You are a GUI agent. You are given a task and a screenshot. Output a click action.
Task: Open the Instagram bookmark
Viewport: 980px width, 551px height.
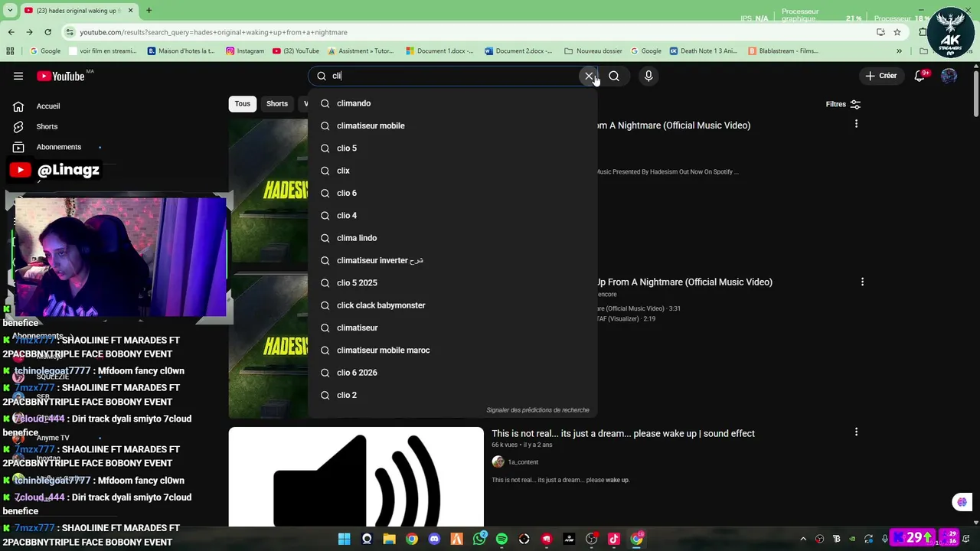coord(245,51)
